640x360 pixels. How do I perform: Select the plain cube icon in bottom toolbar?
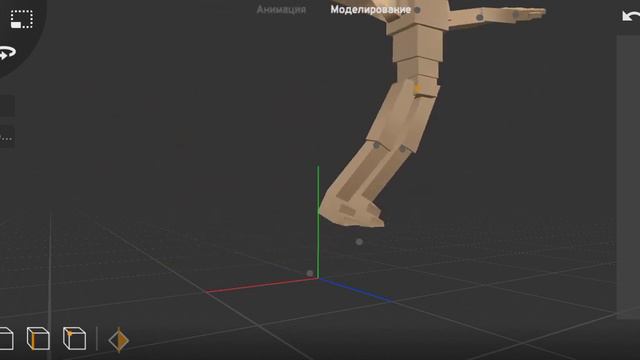click(6, 338)
